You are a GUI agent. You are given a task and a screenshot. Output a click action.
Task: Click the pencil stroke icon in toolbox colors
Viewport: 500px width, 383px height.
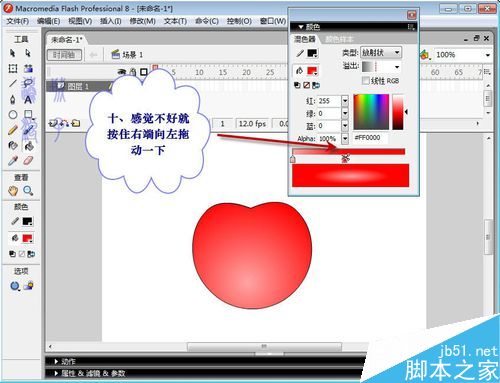[x=15, y=221]
